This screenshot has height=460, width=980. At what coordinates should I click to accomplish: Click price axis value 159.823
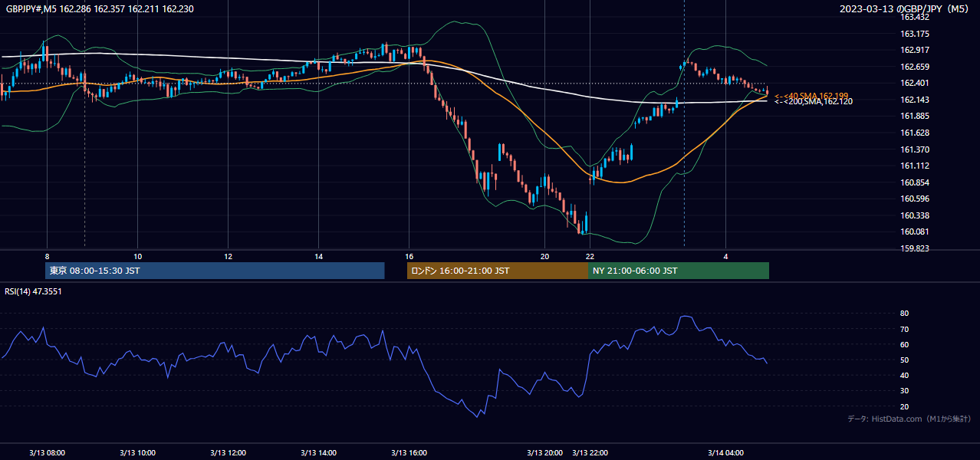[915, 248]
